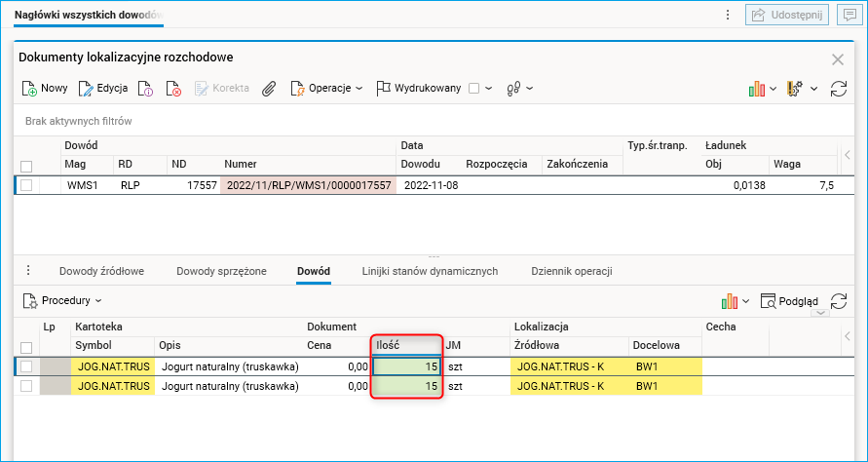This screenshot has height=462, width=868.
Task: Expand the footsteps icon dropdown arrow
Action: coord(530,89)
